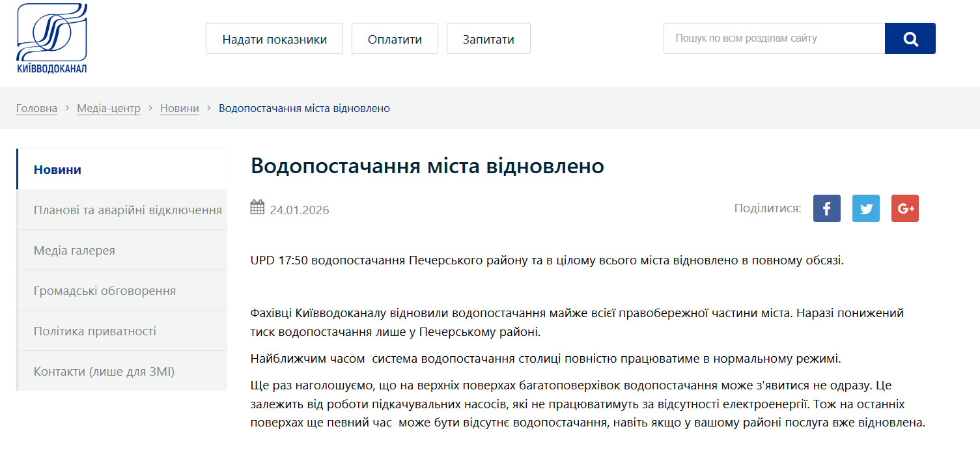980x461 pixels.
Task: Share article on Twitter
Action: click(865, 208)
